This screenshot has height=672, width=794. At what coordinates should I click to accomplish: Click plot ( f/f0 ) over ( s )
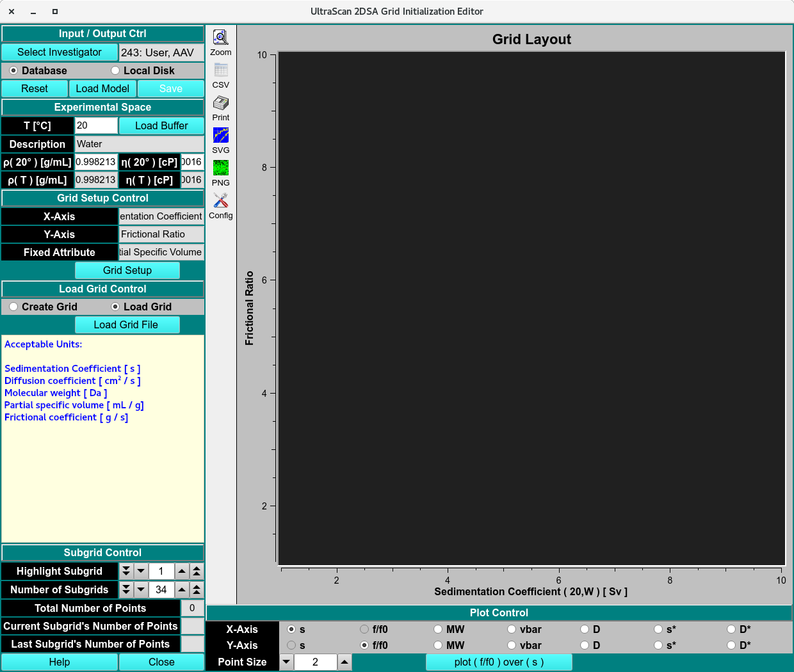[499, 662]
